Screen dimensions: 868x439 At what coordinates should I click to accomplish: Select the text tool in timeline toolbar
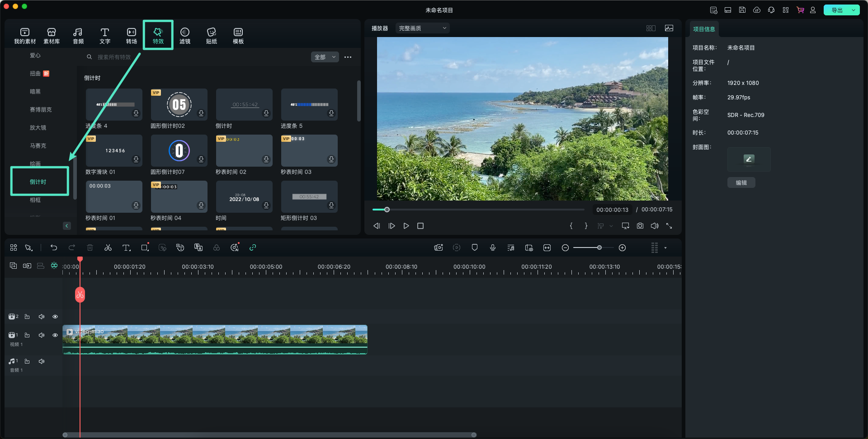[126, 248]
